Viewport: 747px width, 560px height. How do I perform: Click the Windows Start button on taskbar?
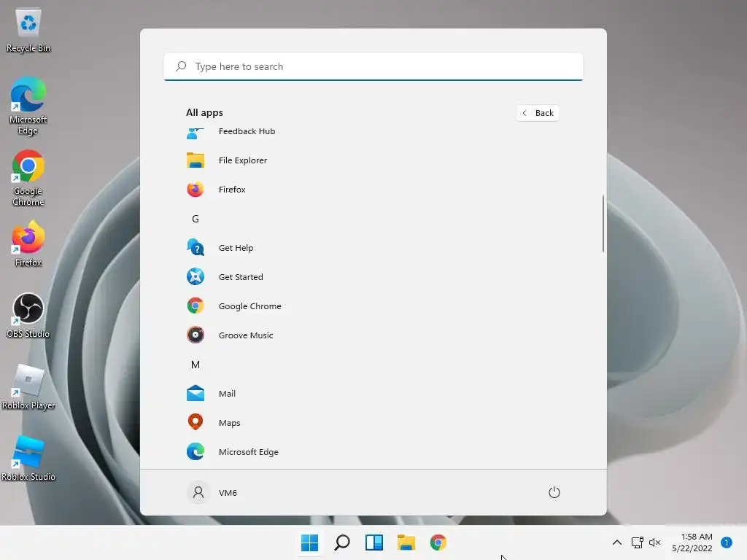(309, 542)
